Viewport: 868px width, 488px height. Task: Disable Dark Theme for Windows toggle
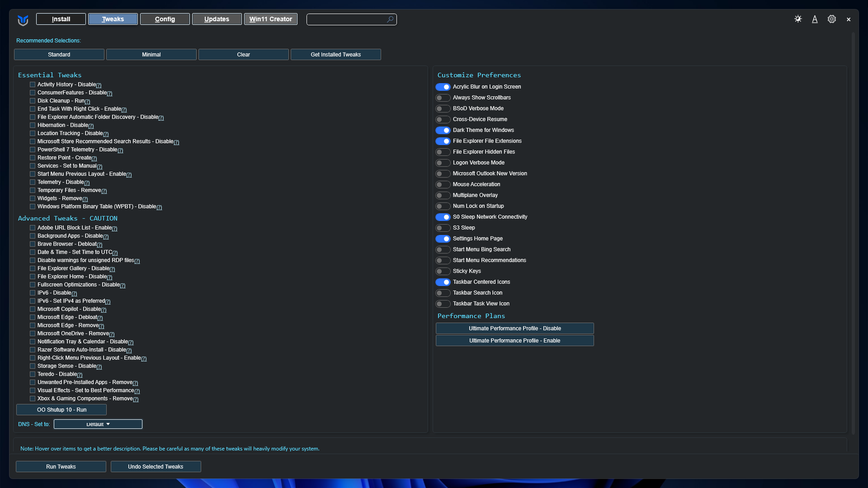(x=443, y=130)
